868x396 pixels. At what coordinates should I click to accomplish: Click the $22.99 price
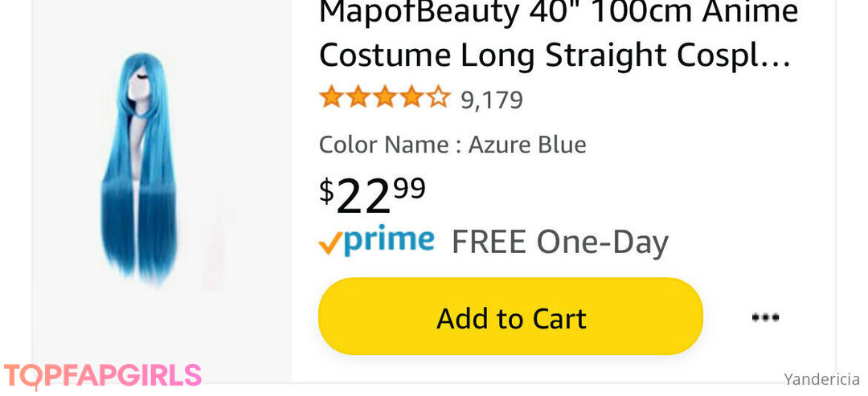click(x=371, y=195)
